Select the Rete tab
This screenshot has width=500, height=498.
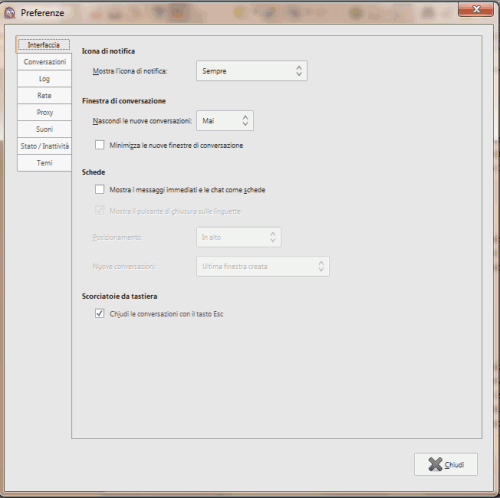[x=44, y=95]
